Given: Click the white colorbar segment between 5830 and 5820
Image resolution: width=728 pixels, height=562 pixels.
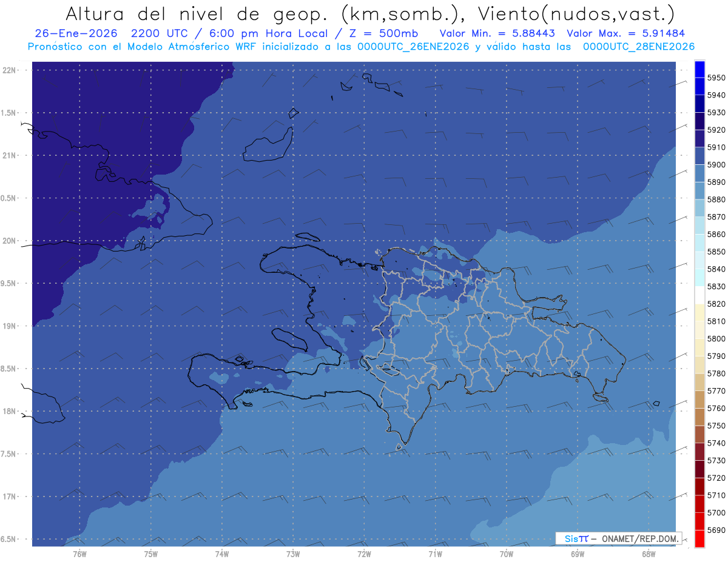Looking at the screenshot, I should coord(699,295).
